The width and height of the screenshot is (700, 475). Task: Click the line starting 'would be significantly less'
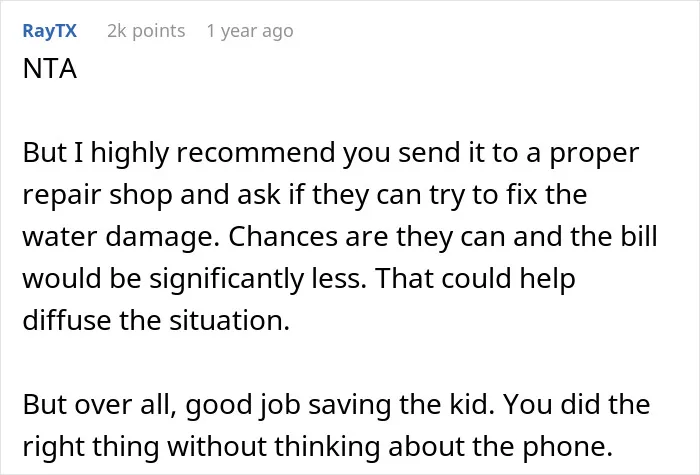(x=299, y=279)
